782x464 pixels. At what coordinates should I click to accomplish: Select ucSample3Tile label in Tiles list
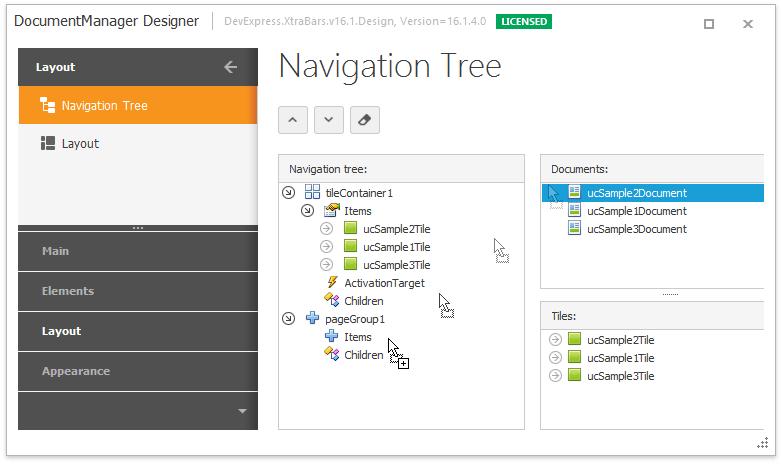[620, 376]
